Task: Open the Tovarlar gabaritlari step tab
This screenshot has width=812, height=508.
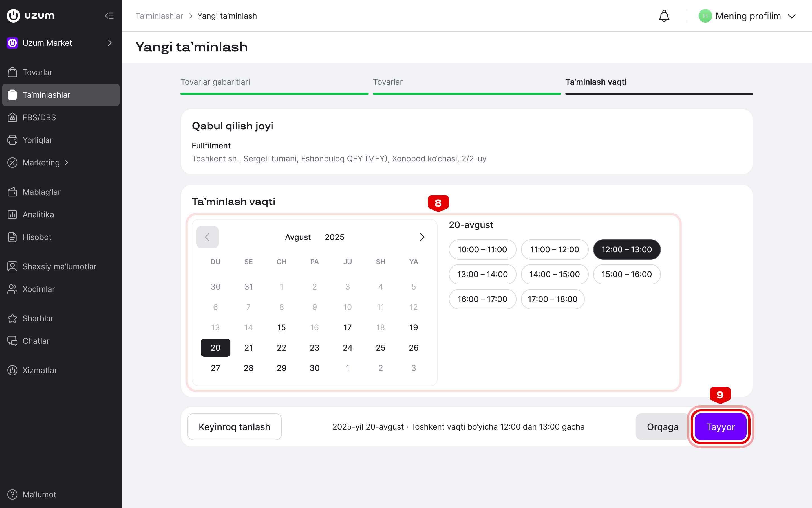Action: coord(274,86)
